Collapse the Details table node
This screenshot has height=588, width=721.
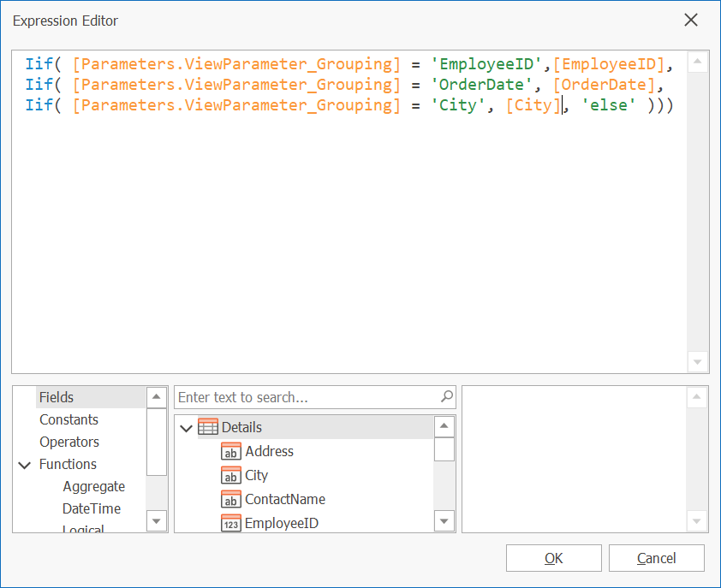[x=186, y=428]
